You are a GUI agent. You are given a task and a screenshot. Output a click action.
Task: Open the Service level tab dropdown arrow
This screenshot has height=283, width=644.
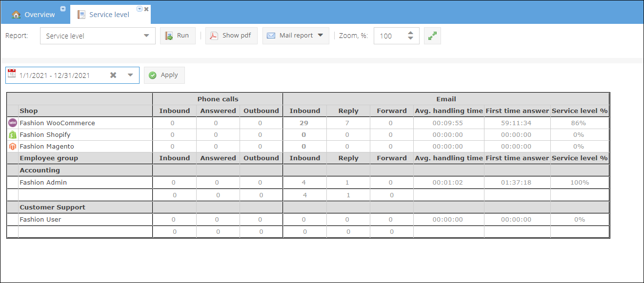click(x=140, y=9)
